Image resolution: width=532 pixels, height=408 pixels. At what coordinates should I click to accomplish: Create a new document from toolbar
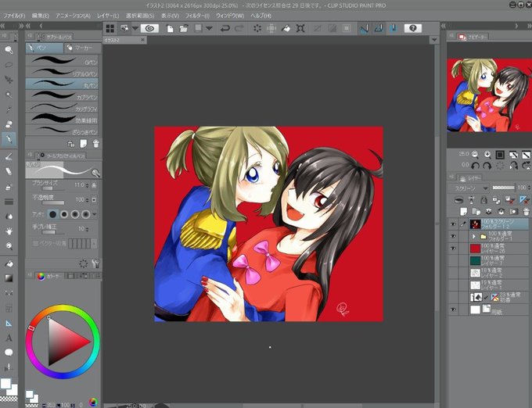tap(170, 28)
